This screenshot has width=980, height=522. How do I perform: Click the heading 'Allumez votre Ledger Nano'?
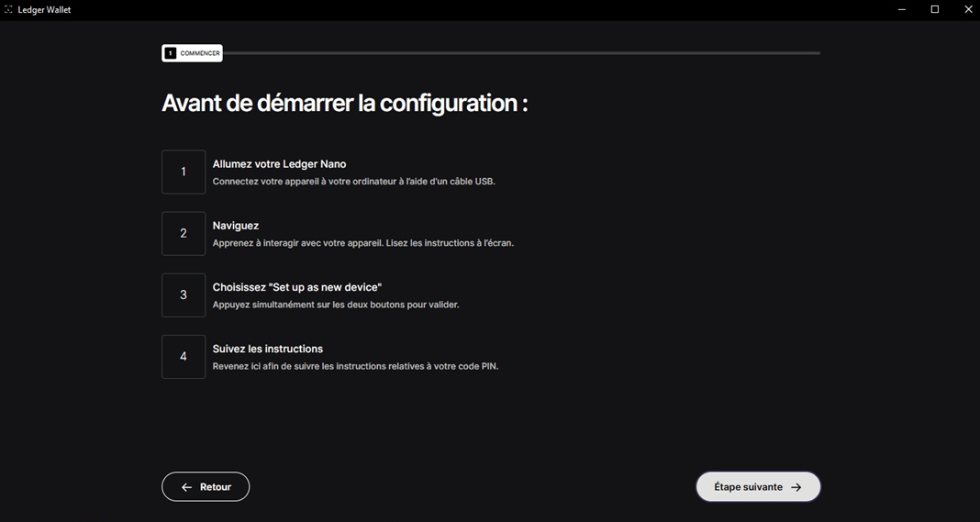(279, 164)
